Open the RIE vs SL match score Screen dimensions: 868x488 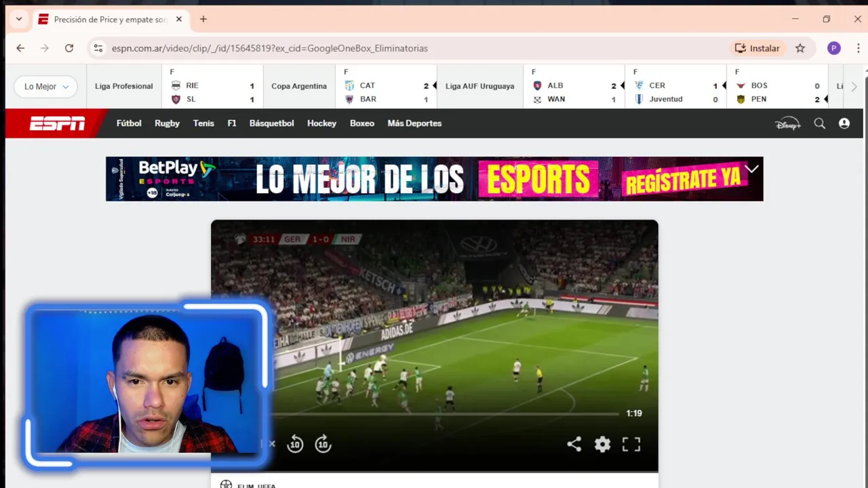coord(212,86)
